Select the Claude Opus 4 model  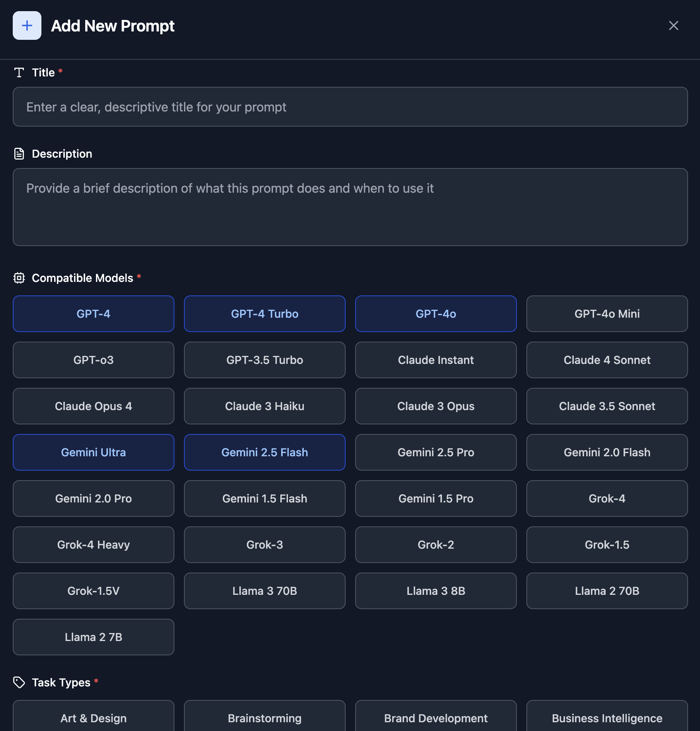[x=94, y=406]
